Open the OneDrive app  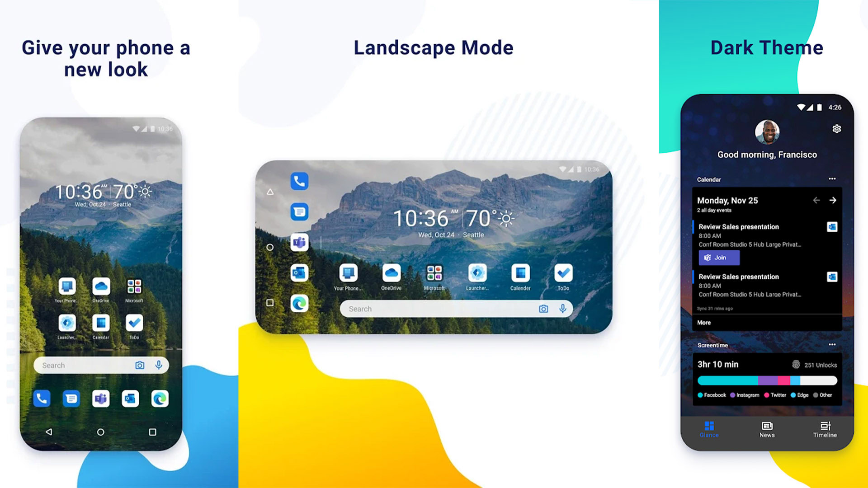coord(100,286)
